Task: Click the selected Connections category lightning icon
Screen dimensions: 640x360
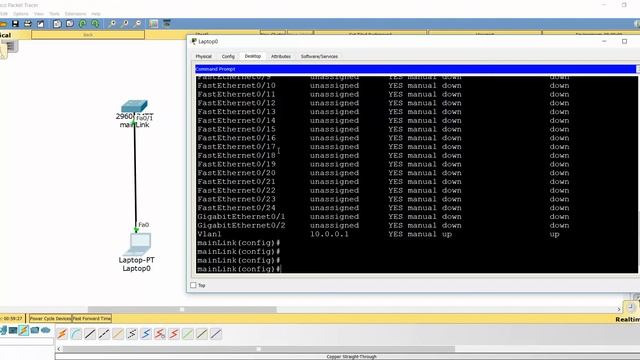Action: coord(24,330)
